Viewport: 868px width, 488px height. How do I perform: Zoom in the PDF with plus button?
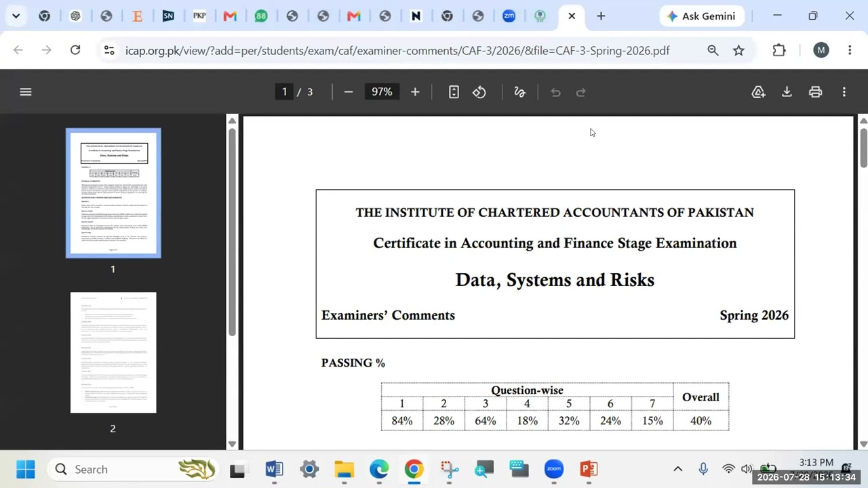pyautogui.click(x=415, y=92)
